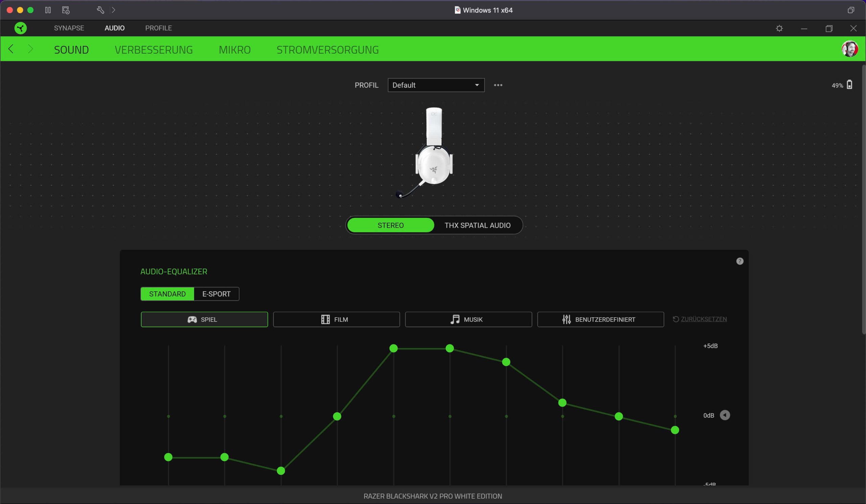This screenshot has width=866, height=504.
Task: Click the back navigation arrow
Action: [x=11, y=49]
